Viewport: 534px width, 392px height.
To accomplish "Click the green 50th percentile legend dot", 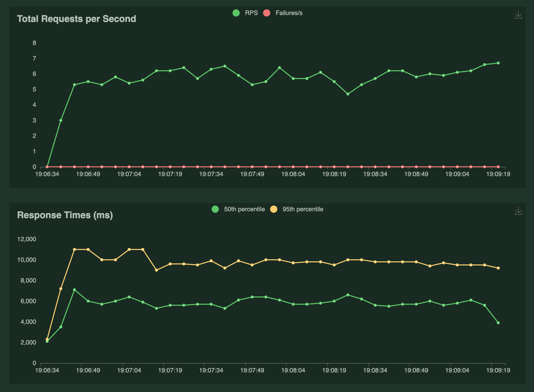I will [215, 209].
